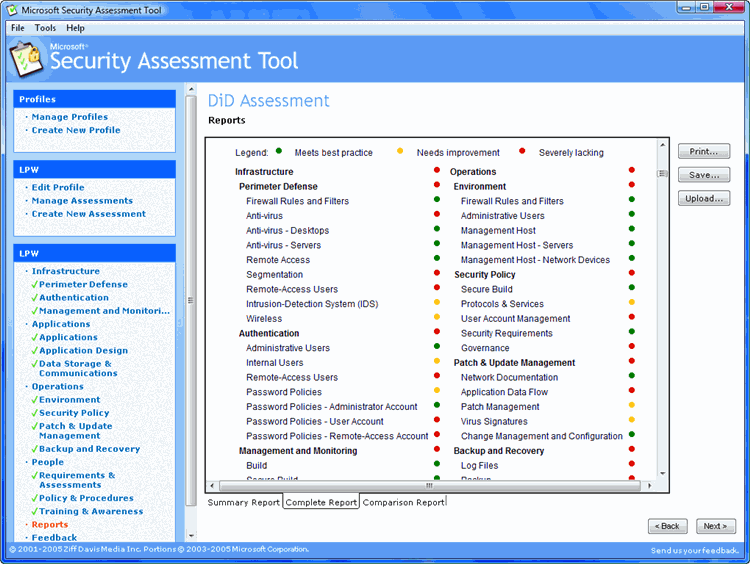Open the Comparison Report tab
Image resolution: width=750 pixels, height=564 pixels.
[x=403, y=502]
